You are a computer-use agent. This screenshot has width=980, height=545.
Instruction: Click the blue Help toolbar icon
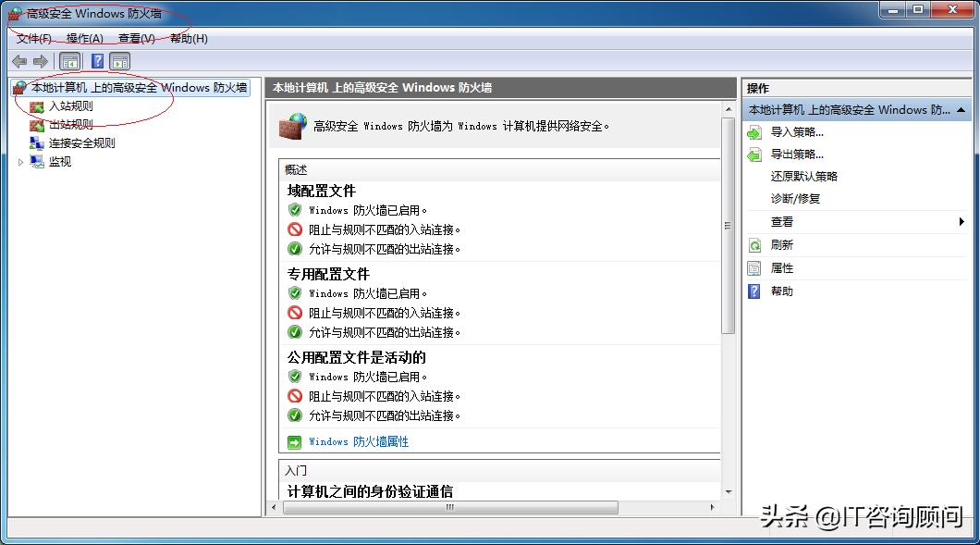[97, 61]
